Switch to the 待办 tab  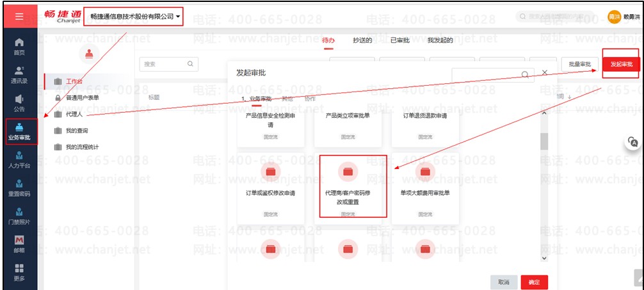[328, 40]
